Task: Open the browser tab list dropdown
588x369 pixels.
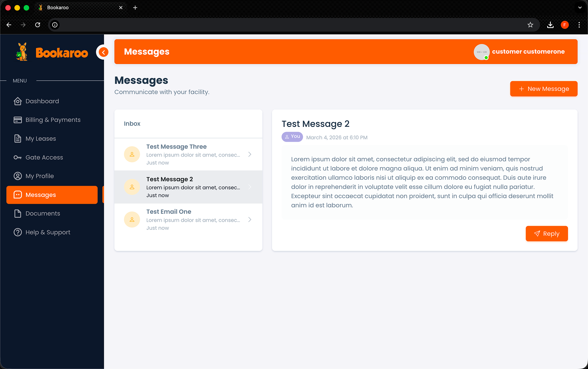Action: (580, 8)
